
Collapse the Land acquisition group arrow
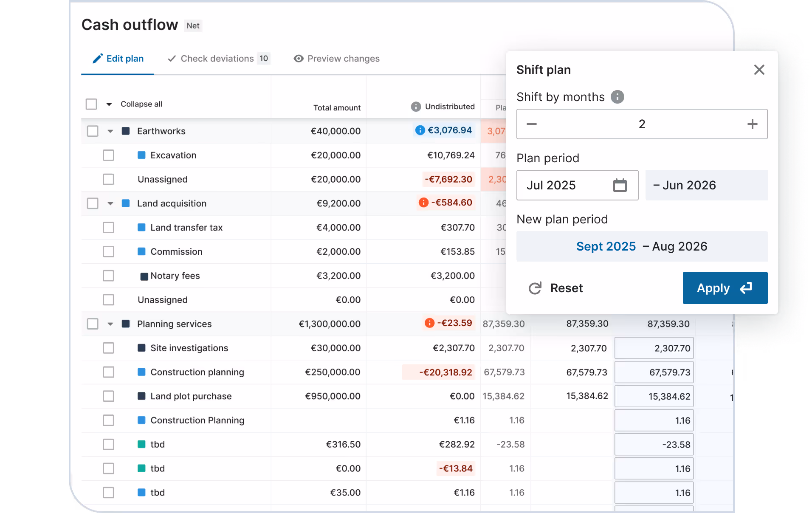[x=110, y=204]
